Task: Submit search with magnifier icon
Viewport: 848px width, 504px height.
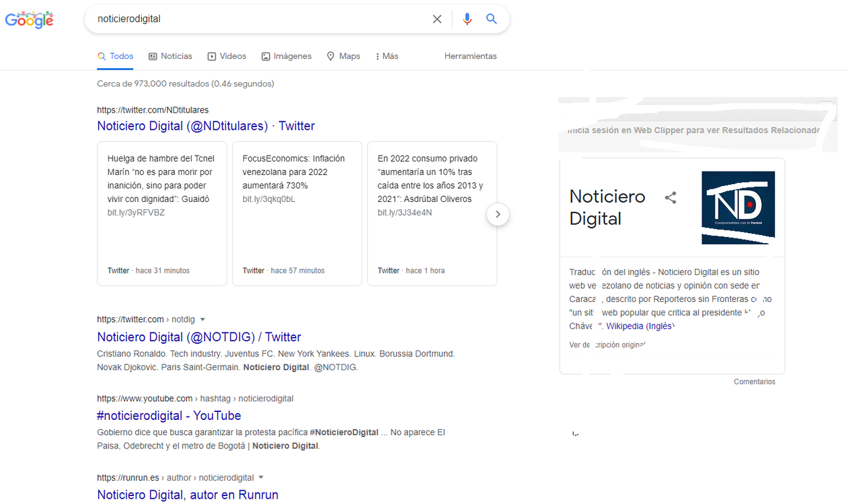Action: click(492, 19)
